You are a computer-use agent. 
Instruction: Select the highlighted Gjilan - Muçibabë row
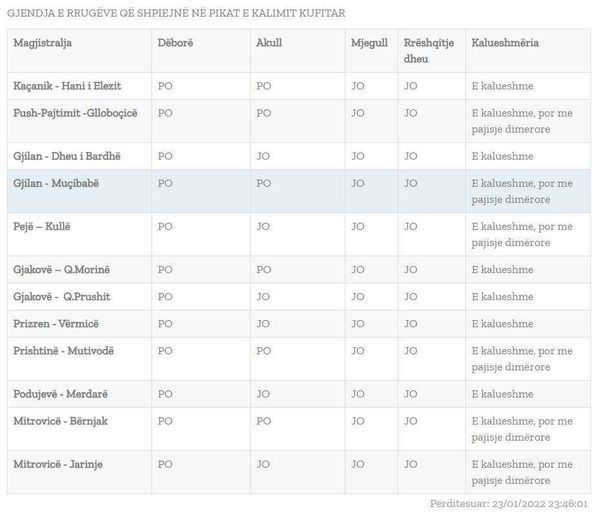coord(299,191)
